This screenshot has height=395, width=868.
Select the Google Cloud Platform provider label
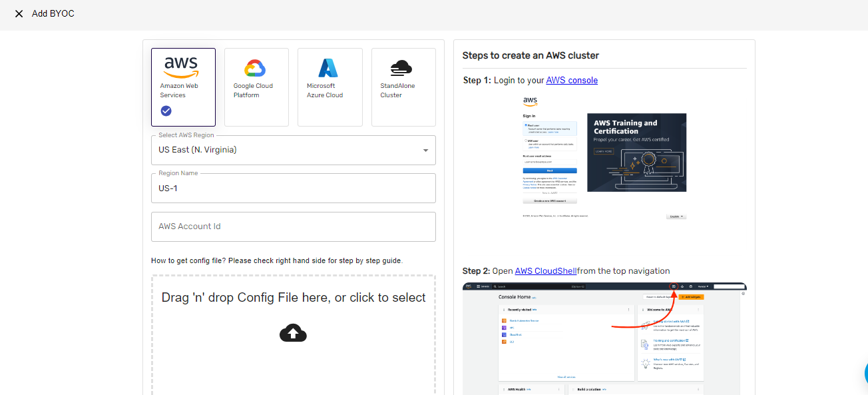253,91
